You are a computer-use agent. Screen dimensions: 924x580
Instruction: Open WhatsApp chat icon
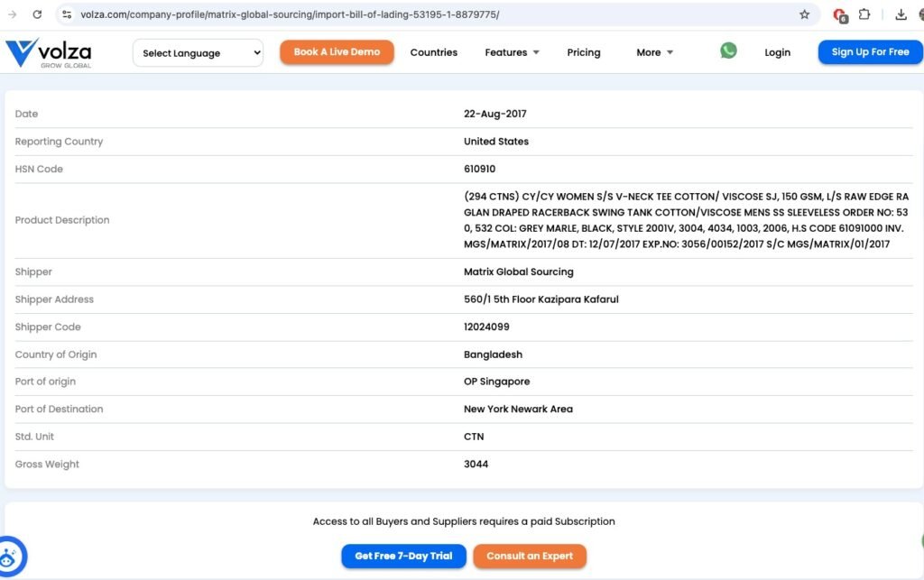728,51
